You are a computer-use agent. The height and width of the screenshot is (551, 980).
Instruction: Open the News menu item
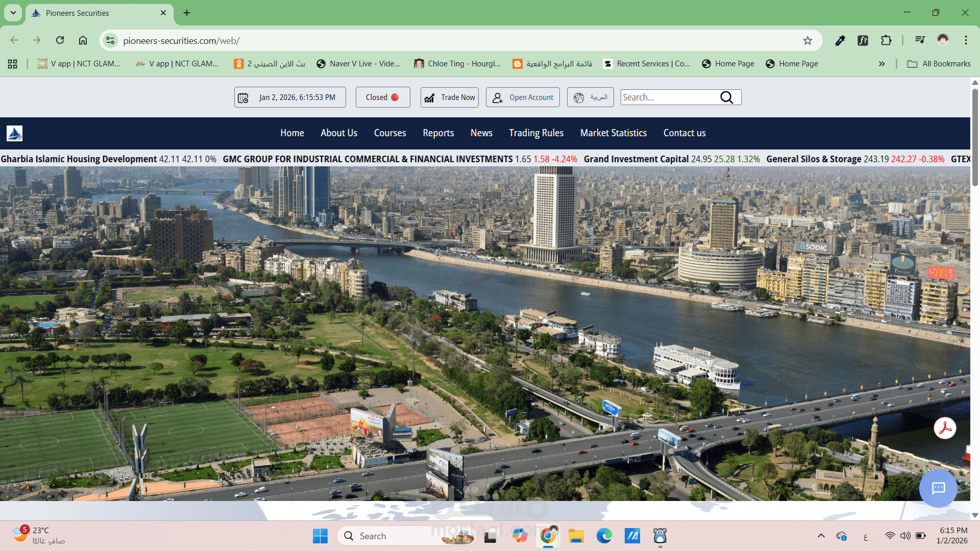click(x=481, y=133)
